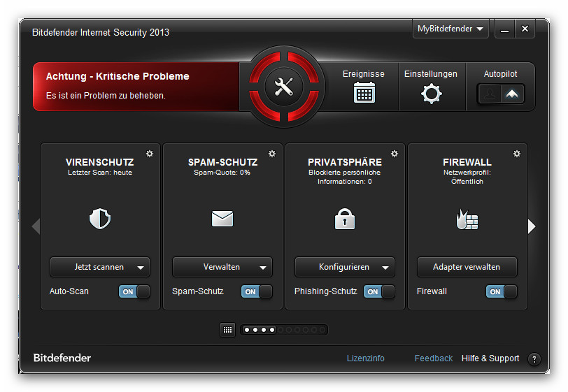The image size is (568, 392).
Task: Click the FIREWALL heading
Action: point(467,162)
